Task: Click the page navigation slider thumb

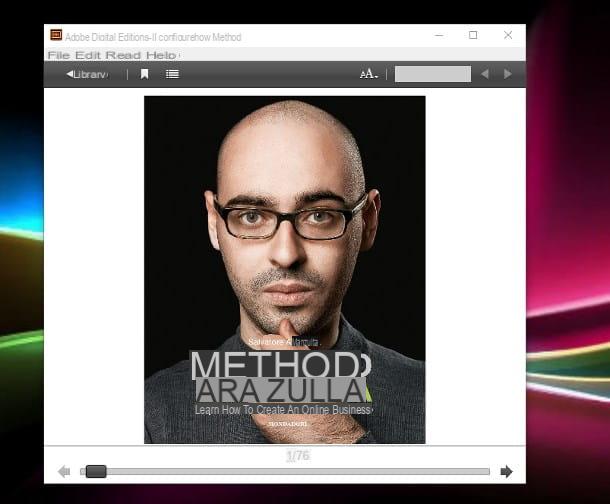Action: pyautogui.click(x=96, y=471)
